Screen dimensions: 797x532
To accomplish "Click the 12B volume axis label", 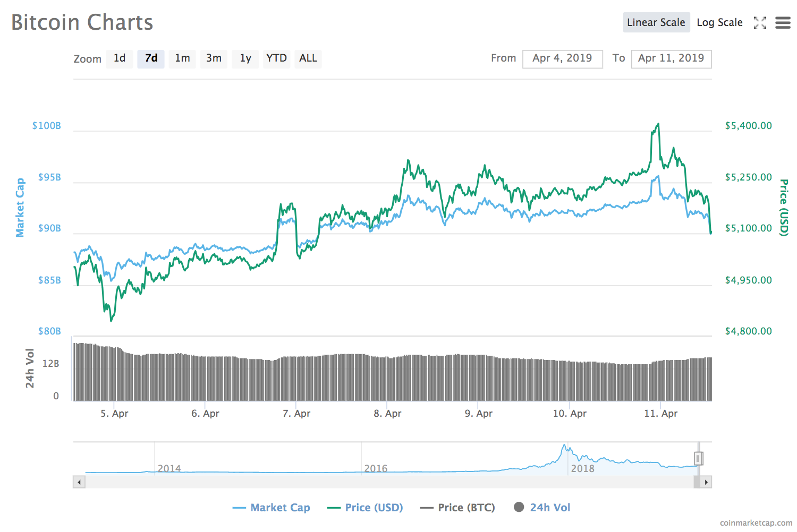I will (x=50, y=364).
